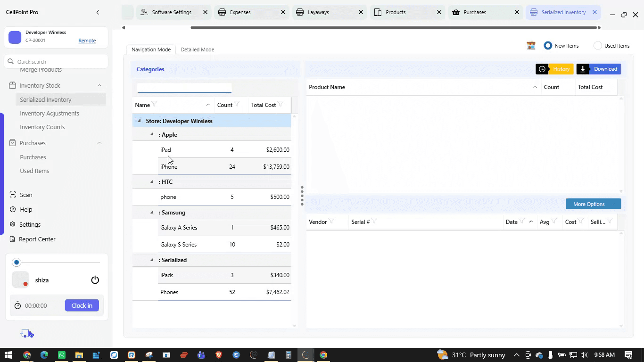
Task: Open the Cost column filter
Action: tap(581, 221)
